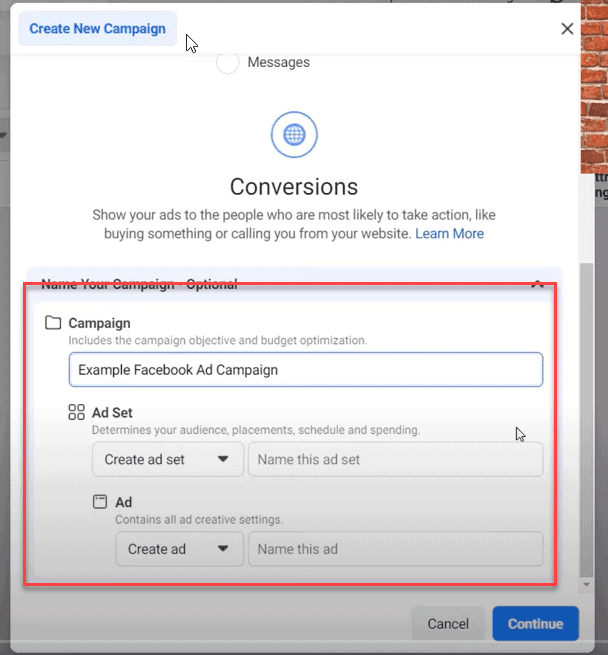Open the Create ad dropdown

tap(179, 549)
